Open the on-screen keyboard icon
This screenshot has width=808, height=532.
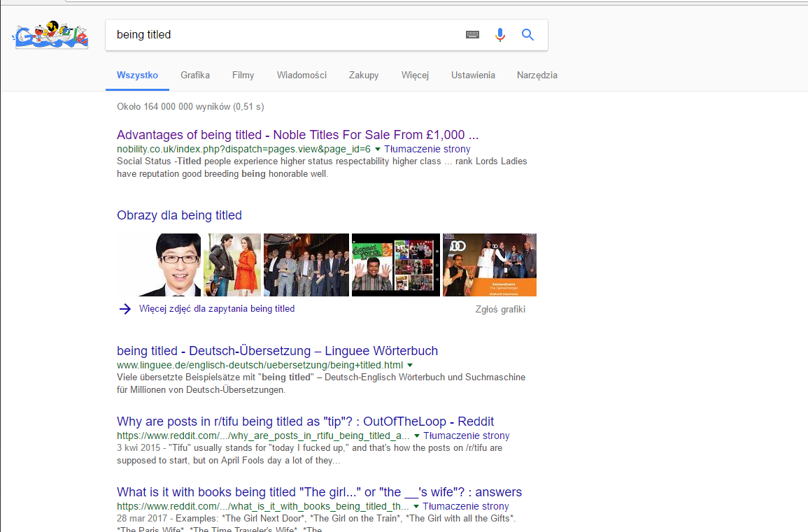click(472, 34)
